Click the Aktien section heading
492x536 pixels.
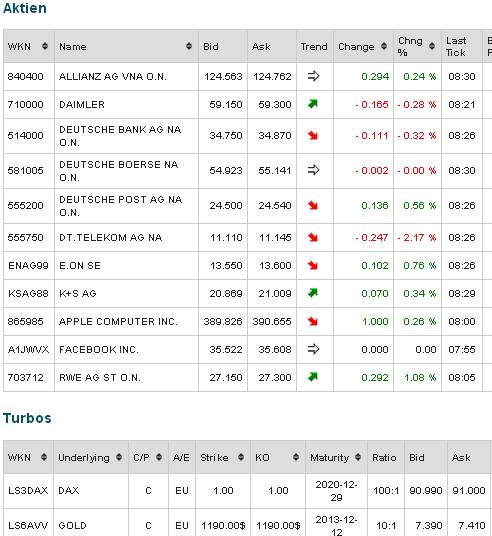click(25, 8)
